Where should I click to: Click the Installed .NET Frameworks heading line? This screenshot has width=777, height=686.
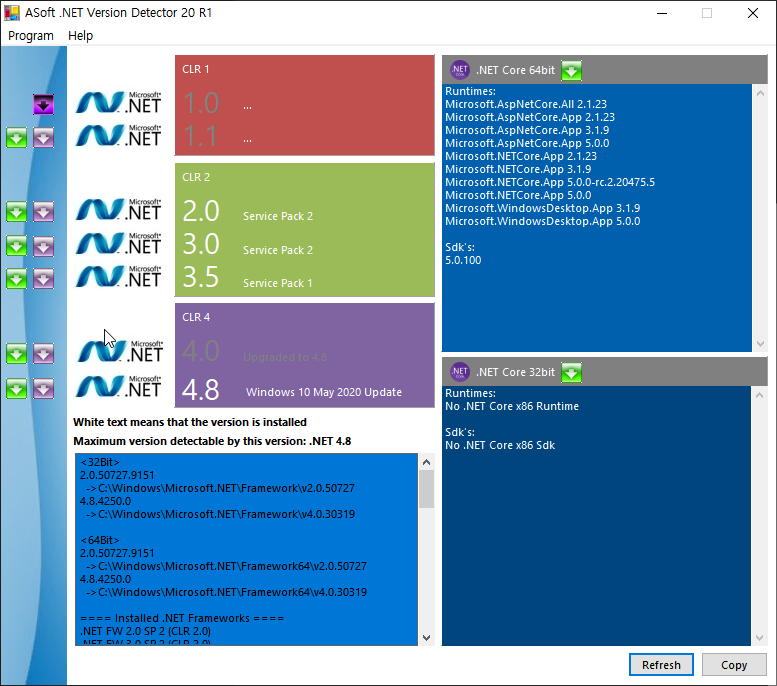coord(182,619)
